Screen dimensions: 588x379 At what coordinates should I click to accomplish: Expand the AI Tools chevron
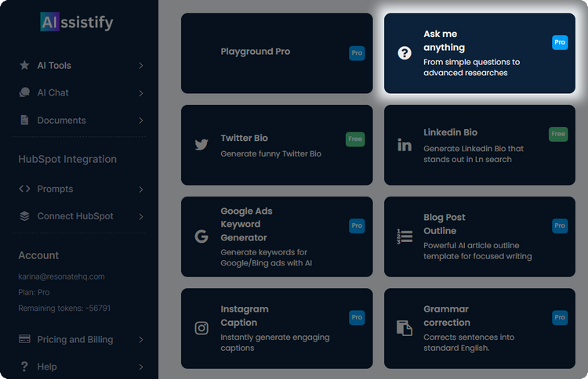[141, 66]
